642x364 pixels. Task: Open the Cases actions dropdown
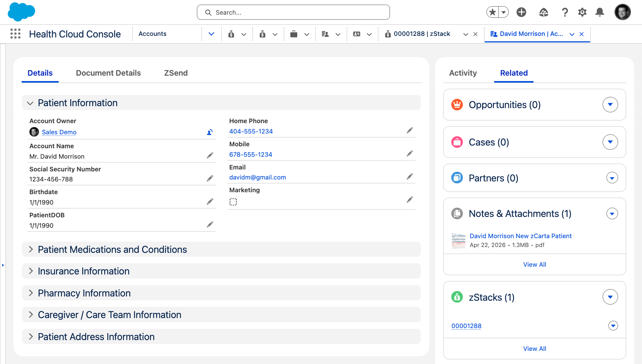coord(610,142)
